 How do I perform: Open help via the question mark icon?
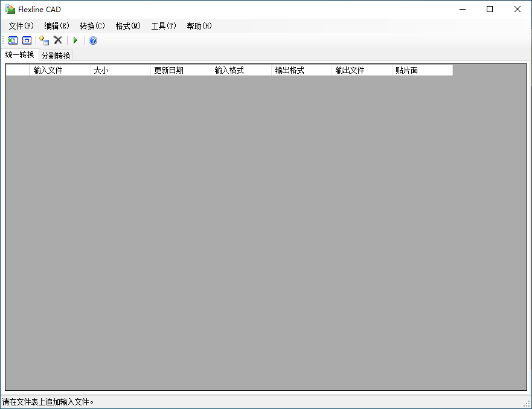[93, 40]
